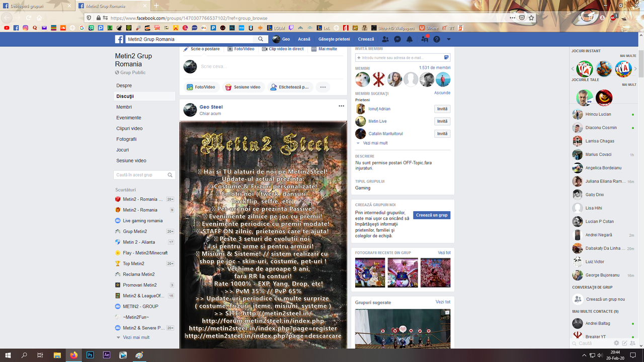Open more composer options three-dot button
This screenshot has width=644, height=362.
point(323,87)
